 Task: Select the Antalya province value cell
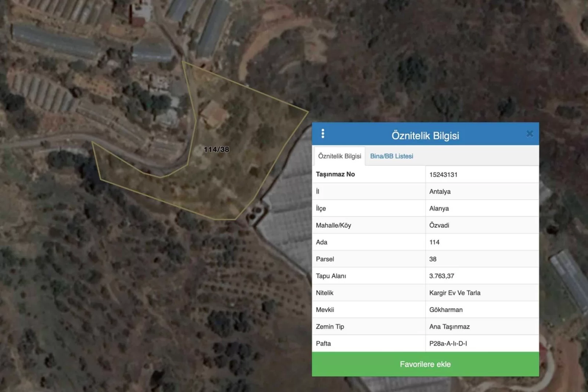pyautogui.click(x=440, y=192)
